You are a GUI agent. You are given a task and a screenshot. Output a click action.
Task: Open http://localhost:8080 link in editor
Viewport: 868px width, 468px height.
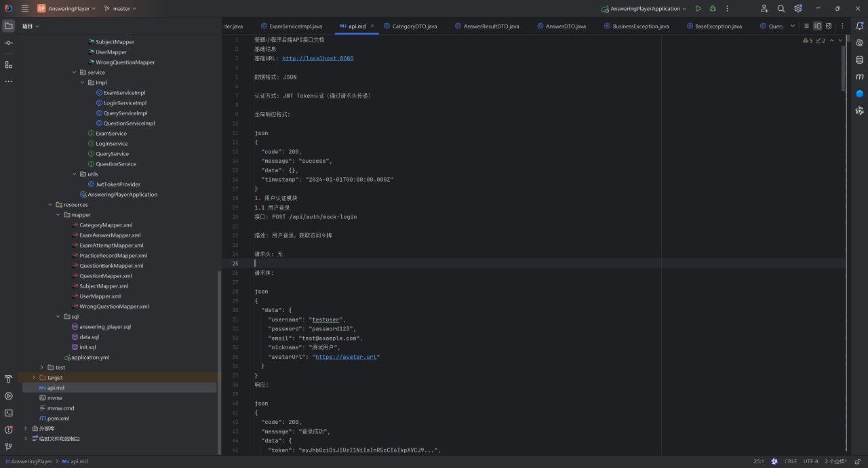[317, 58]
